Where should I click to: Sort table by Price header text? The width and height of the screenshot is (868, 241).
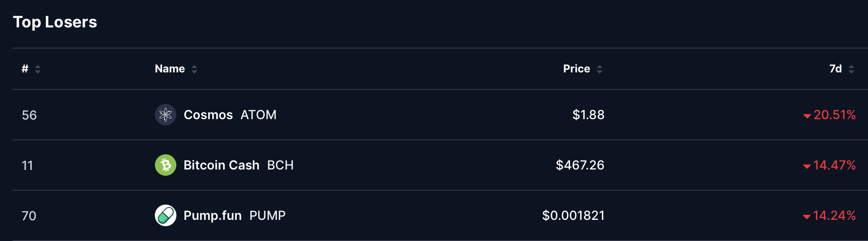[x=576, y=69]
